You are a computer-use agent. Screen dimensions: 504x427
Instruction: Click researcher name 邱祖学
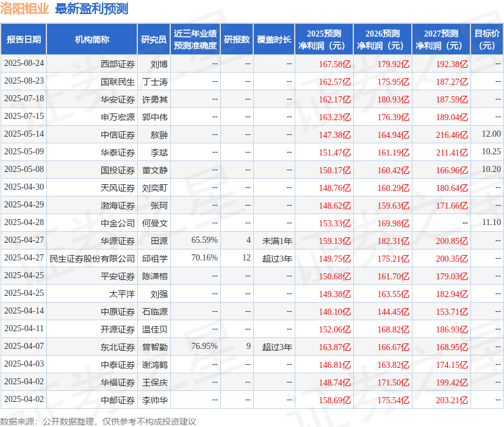(155, 259)
